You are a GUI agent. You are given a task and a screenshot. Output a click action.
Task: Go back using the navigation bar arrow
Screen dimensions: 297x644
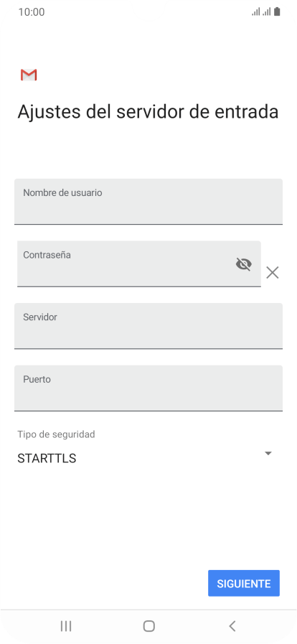click(x=232, y=626)
